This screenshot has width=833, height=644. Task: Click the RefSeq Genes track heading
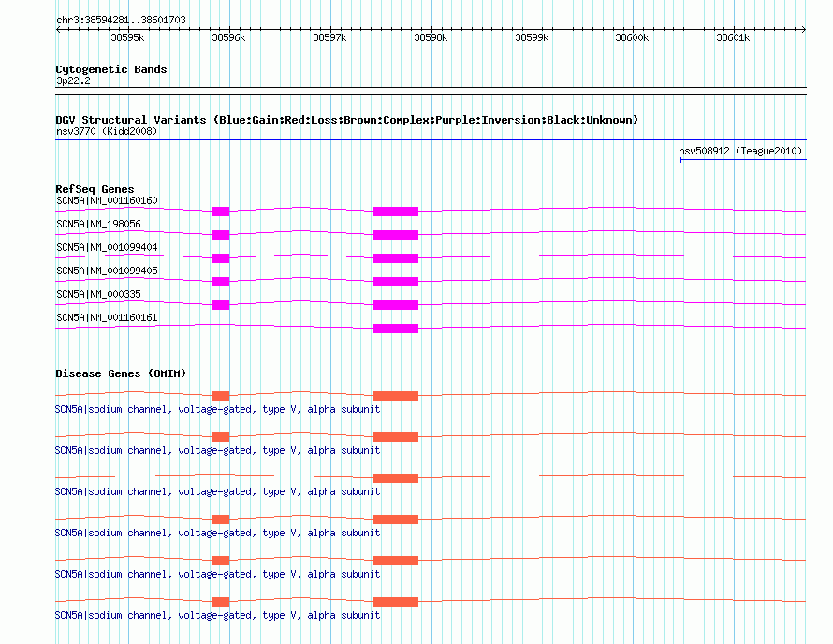coord(95,189)
